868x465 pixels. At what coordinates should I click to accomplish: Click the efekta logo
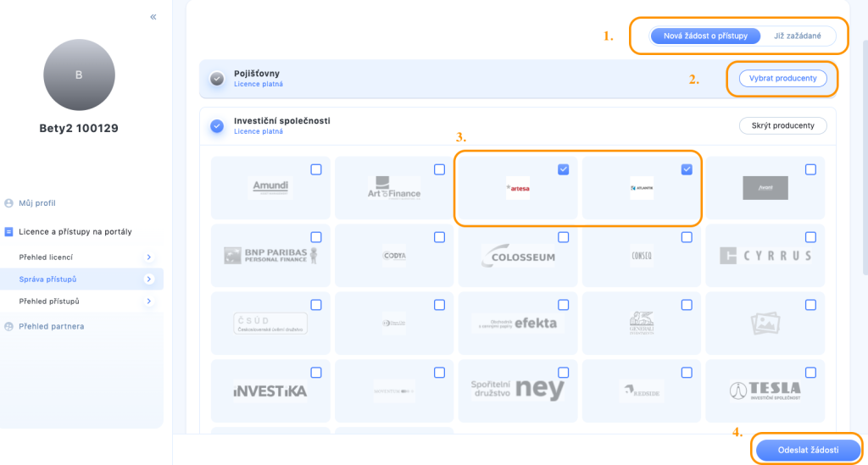(518, 323)
